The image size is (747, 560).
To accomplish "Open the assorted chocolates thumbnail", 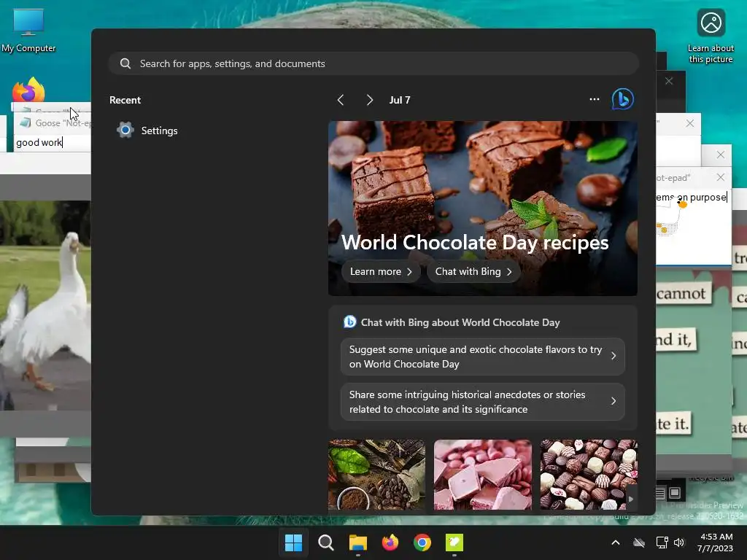I will coord(589,475).
